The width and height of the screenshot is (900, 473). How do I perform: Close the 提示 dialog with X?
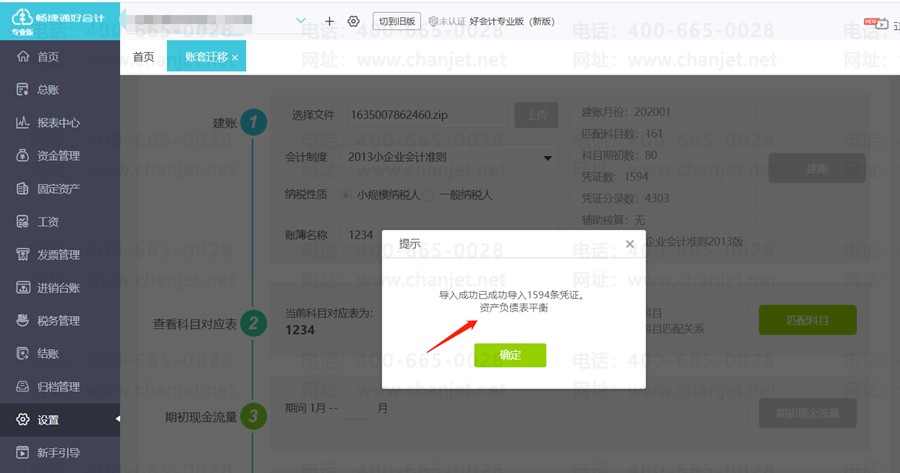[x=630, y=244]
